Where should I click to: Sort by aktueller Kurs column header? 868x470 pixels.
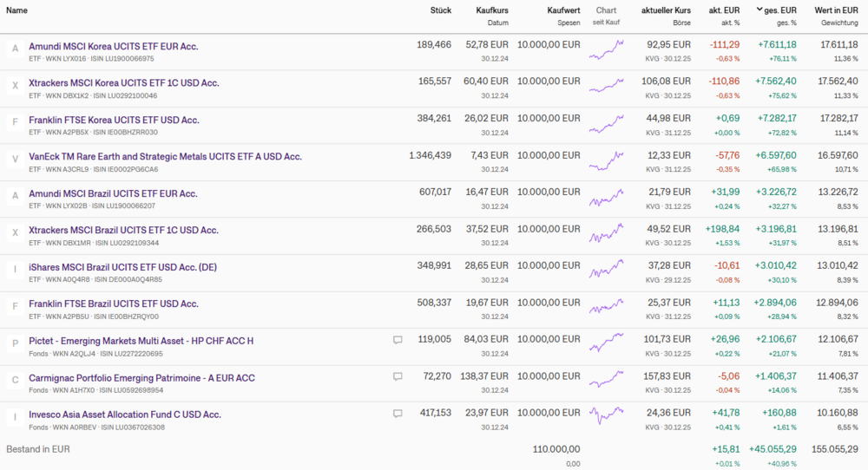point(666,10)
